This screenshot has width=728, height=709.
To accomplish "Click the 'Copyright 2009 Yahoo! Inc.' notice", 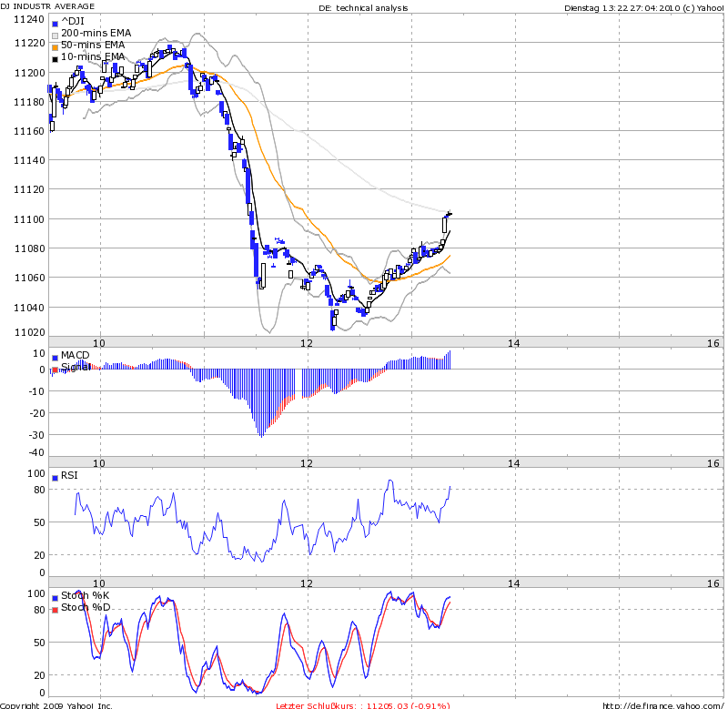I will (56, 705).
